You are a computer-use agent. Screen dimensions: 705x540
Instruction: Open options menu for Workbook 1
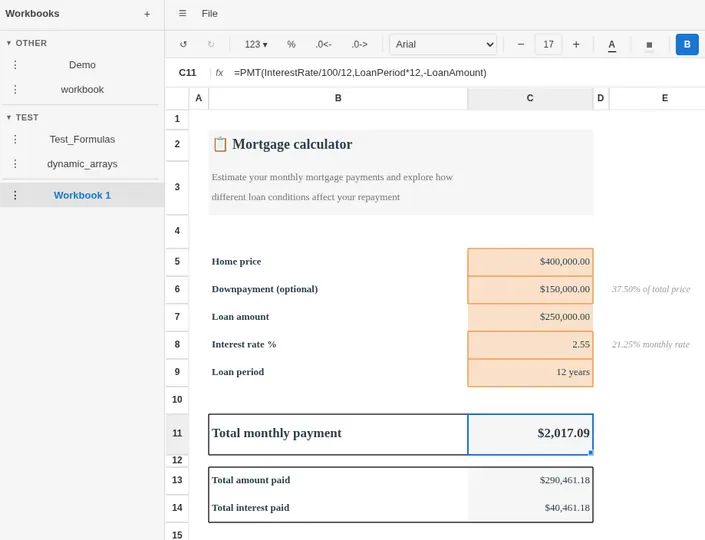[x=15, y=195]
